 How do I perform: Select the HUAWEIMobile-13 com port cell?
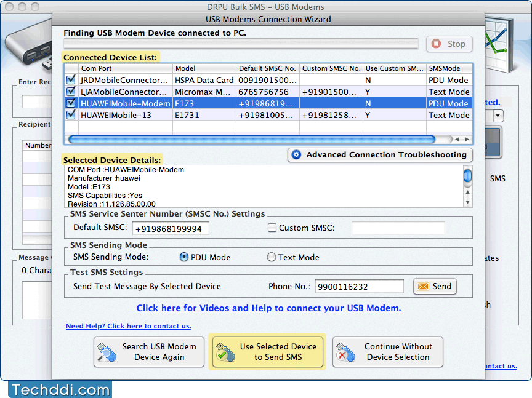pos(126,115)
